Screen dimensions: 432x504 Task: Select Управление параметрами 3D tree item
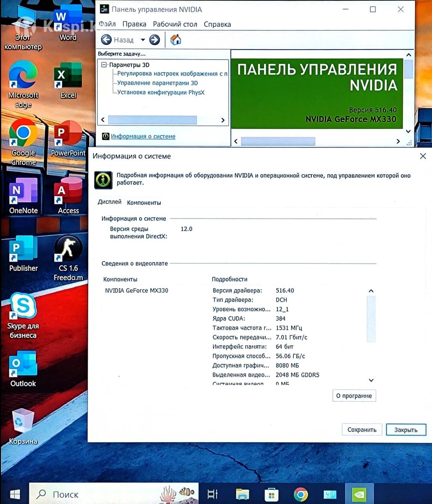(157, 83)
